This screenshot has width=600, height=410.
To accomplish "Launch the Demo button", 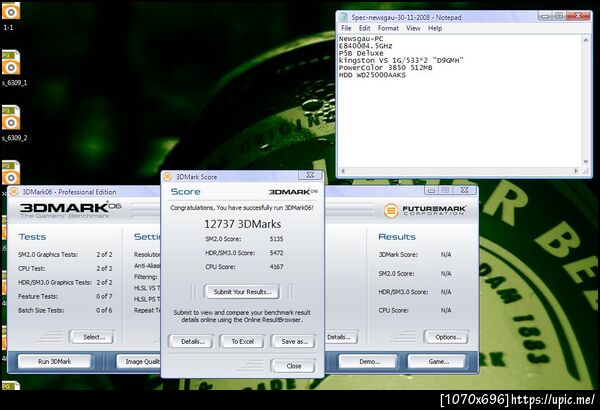I will pos(368,361).
